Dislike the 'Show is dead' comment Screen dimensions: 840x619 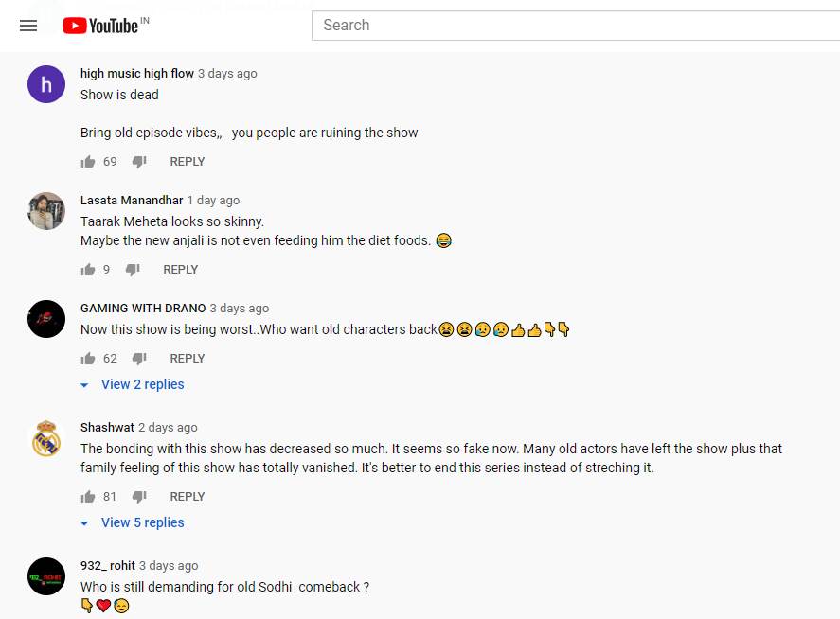tap(139, 162)
